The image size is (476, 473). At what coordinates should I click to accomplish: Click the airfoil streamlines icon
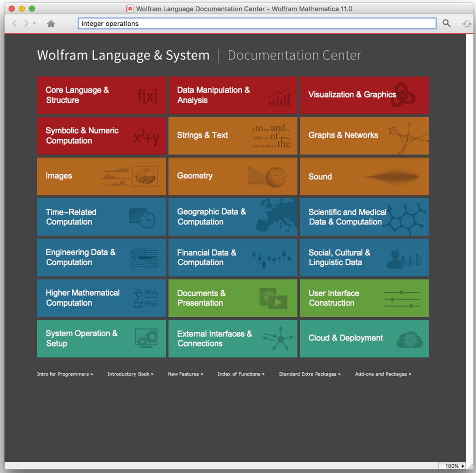click(144, 258)
